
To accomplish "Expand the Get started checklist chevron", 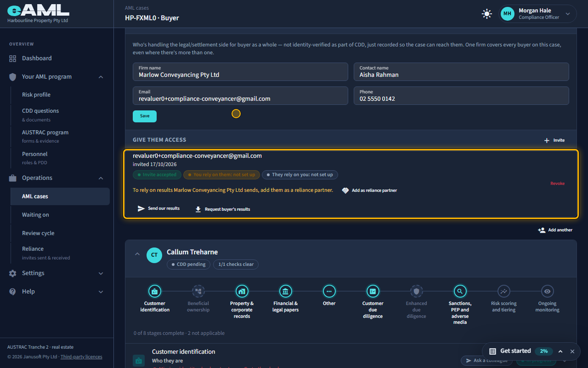I will pyautogui.click(x=560, y=351).
